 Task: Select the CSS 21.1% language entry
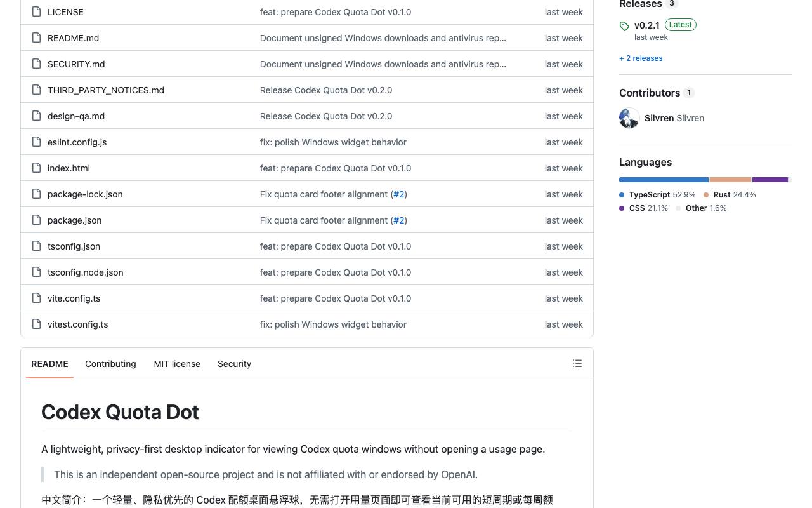click(x=643, y=208)
